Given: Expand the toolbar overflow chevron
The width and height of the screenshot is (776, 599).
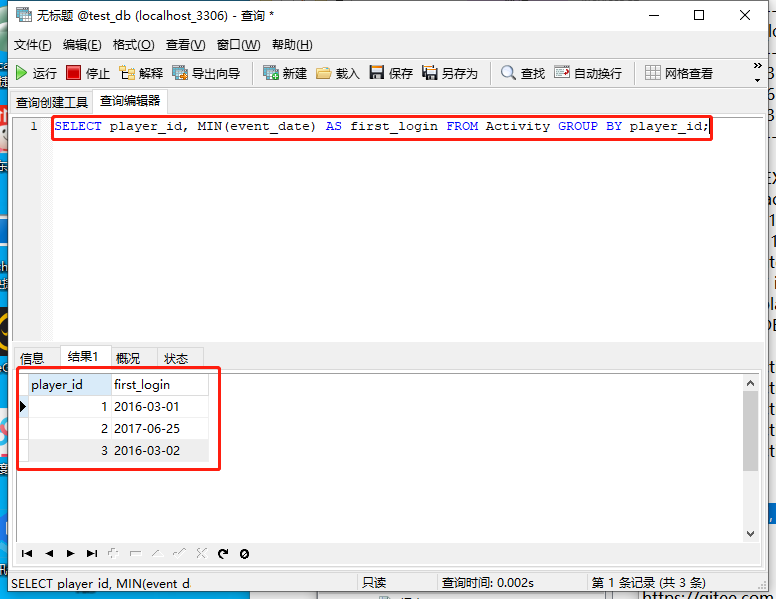Looking at the screenshot, I should (757, 66).
